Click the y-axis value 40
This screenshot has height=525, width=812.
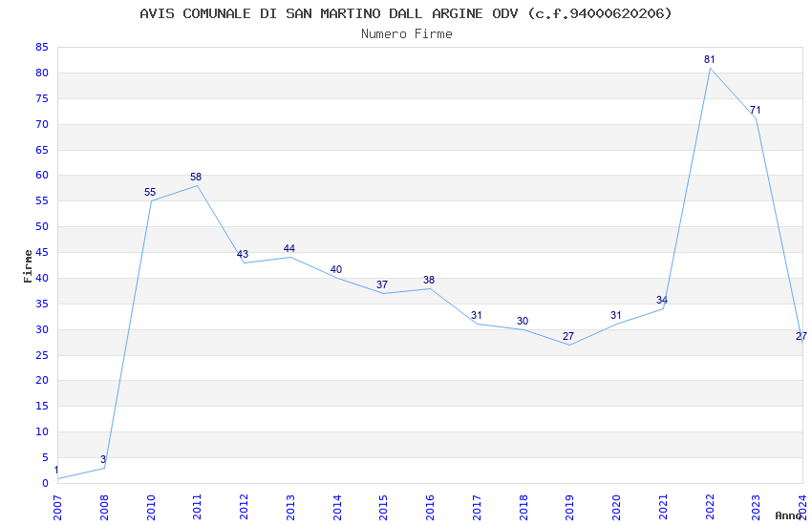point(42,279)
